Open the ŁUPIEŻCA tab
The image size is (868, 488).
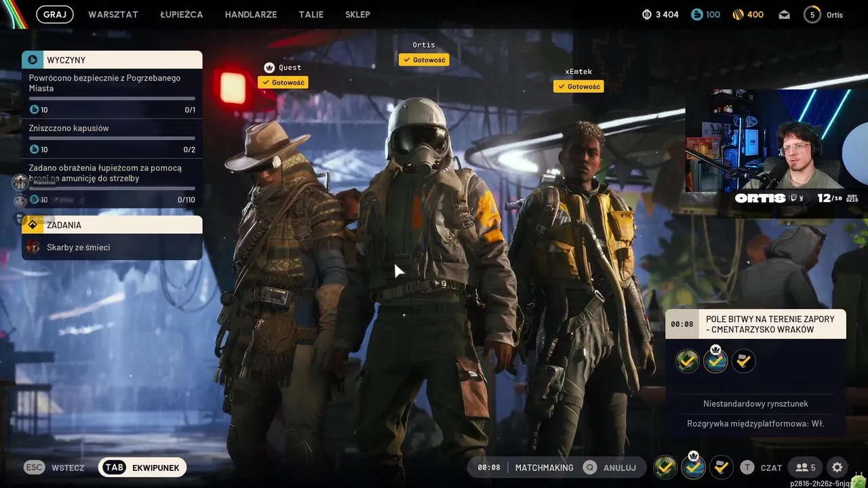coord(182,14)
